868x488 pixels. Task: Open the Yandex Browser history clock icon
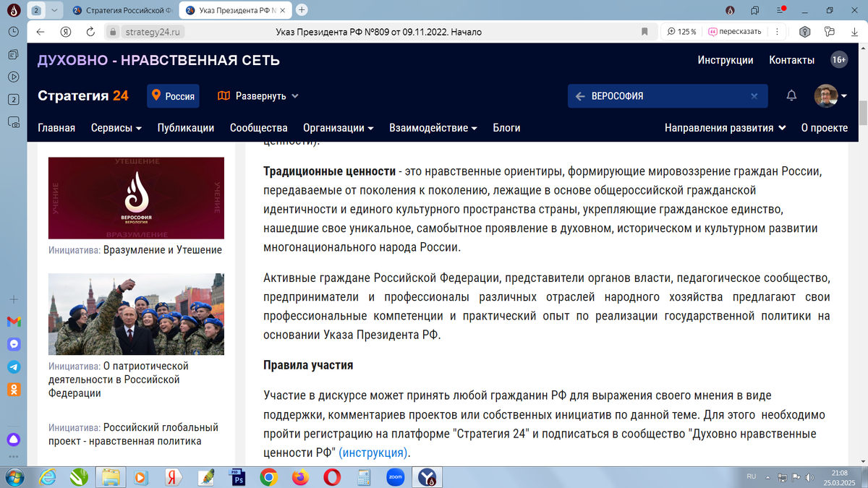click(14, 33)
